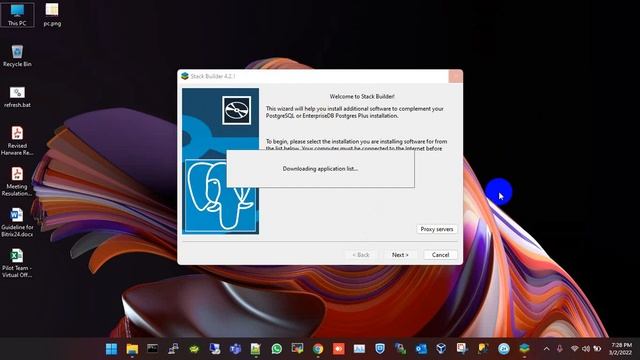Open File Explorer from the taskbar
Viewport: 640px width, 360px height.
tap(132, 349)
